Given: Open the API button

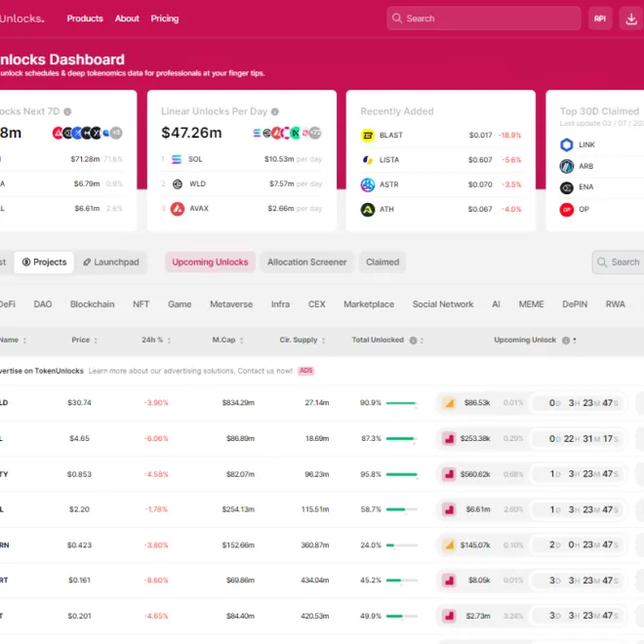Looking at the screenshot, I should 600,19.
